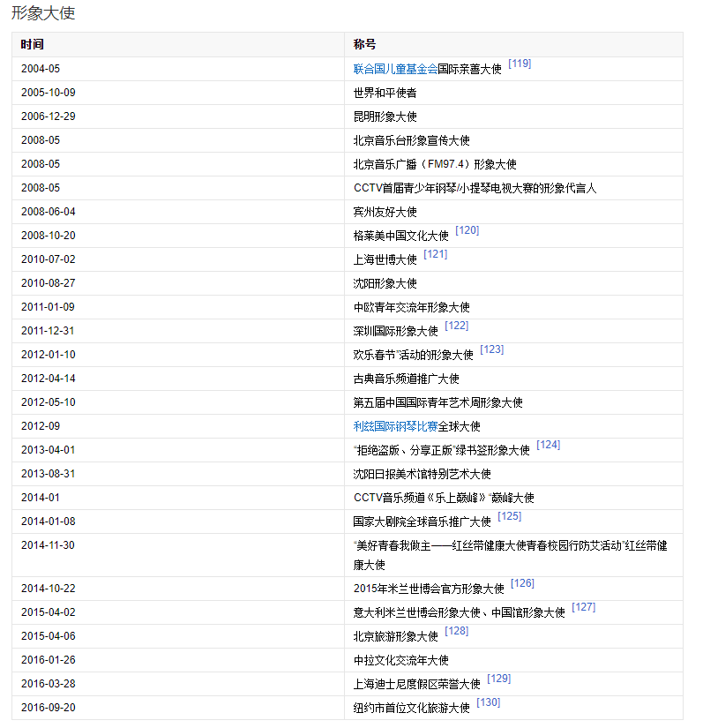Open footnote [121] next to 上海世博大使
Viewport: 703px width, 728px height.
coord(436,254)
